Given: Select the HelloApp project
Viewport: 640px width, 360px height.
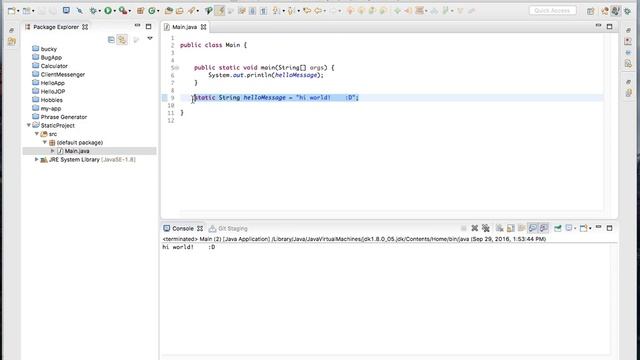Looking at the screenshot, I should pyautogui.click(x=48, y=83).
